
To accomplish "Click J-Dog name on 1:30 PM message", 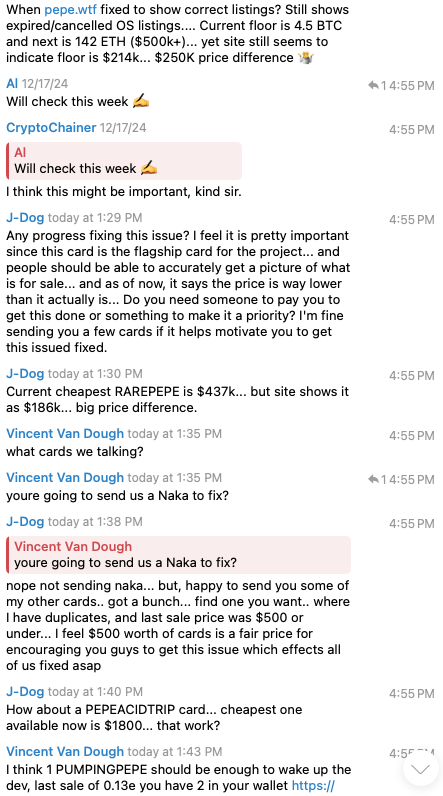I will pyautogui.click(x=25, y=374).
